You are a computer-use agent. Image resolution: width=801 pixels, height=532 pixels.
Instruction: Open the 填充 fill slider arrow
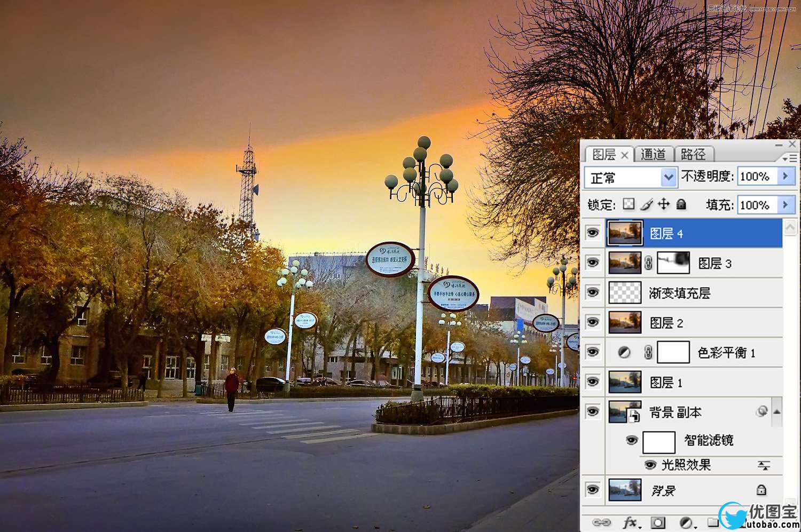785,204
